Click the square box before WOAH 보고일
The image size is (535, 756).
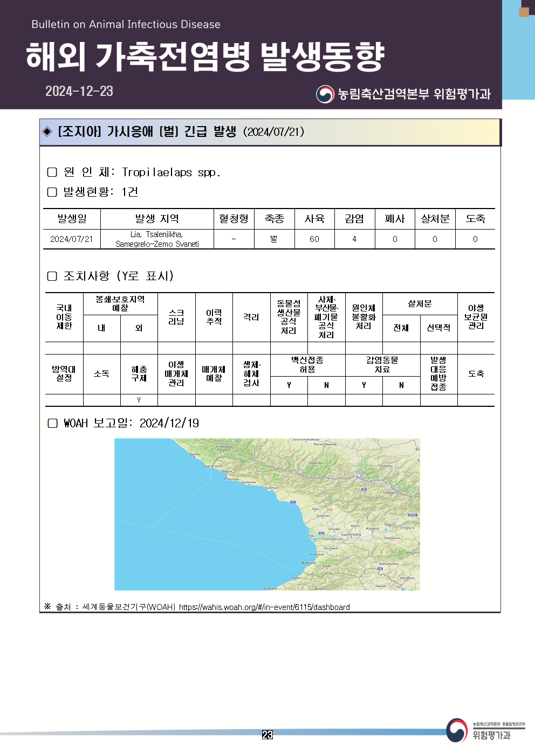coord(52,423)
